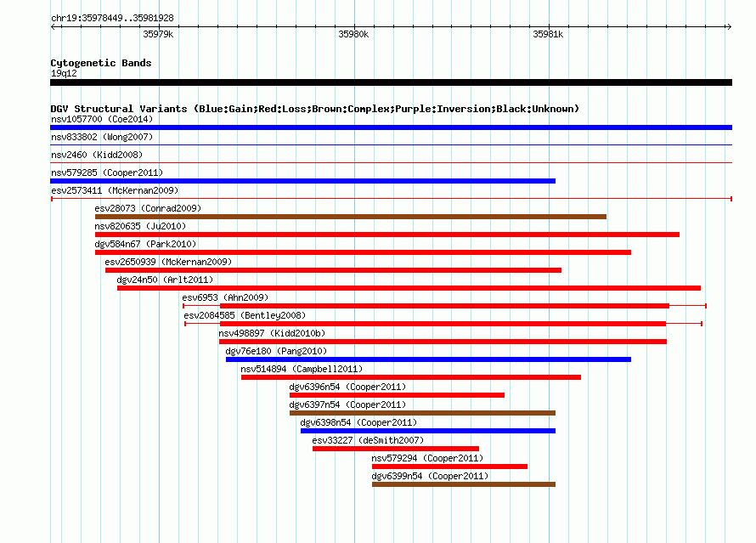Click the 35979k ruler label
Screen dimensions: 756x543
[x=158, y=34]
